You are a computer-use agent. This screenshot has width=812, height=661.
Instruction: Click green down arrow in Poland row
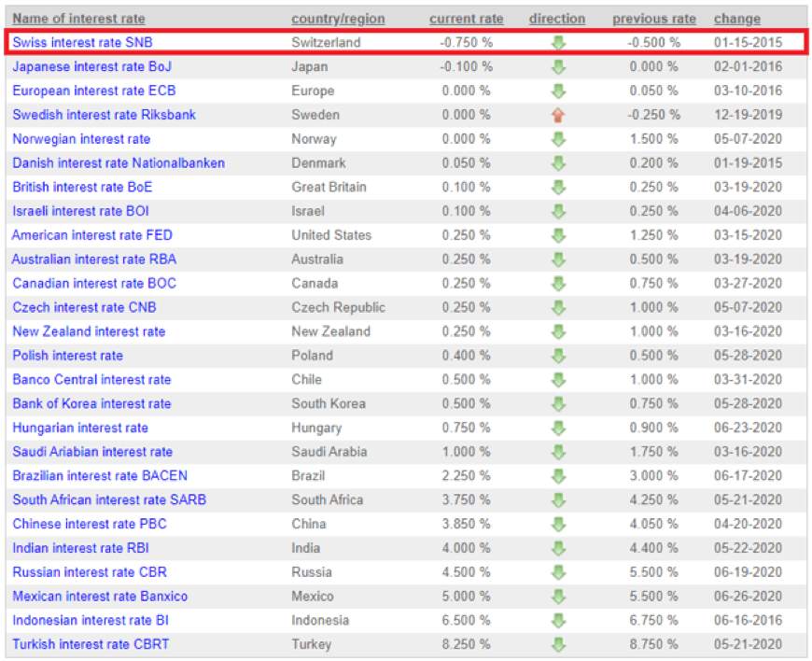click(x=558, y=356)
